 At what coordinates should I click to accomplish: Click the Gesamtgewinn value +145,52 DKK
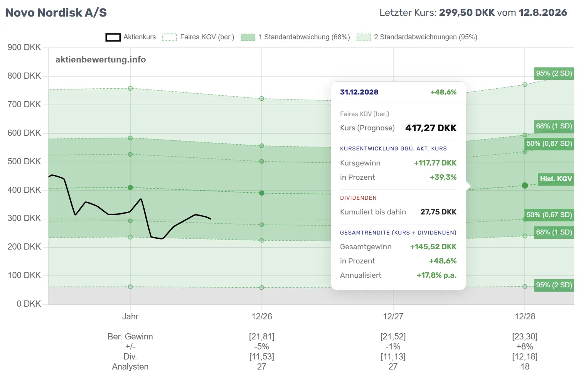(x=433, y=247)
